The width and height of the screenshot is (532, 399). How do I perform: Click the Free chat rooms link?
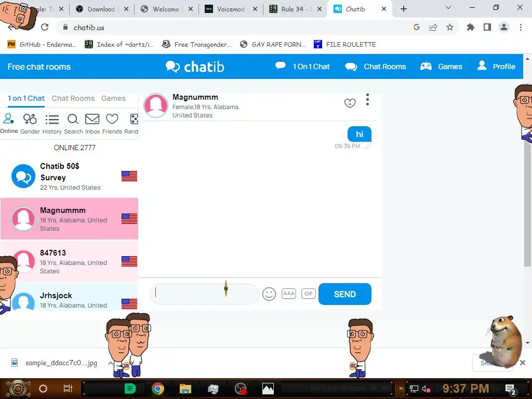[x=39, y=67]
